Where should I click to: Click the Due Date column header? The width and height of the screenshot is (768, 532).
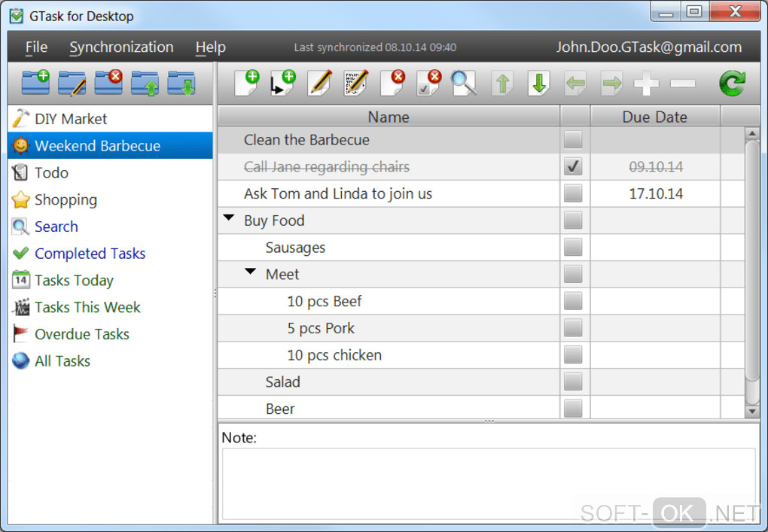point(655,117)
